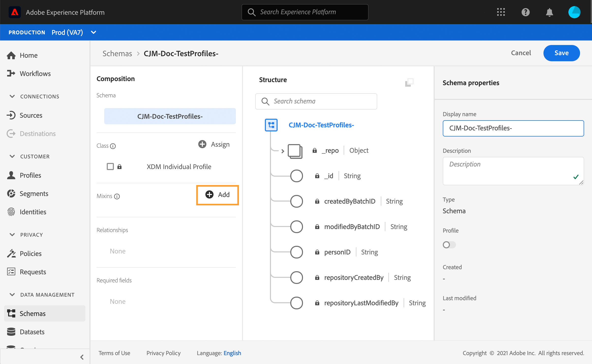
Task: Check the XDM Individual Profile checkbox
Action: (110, 166)
